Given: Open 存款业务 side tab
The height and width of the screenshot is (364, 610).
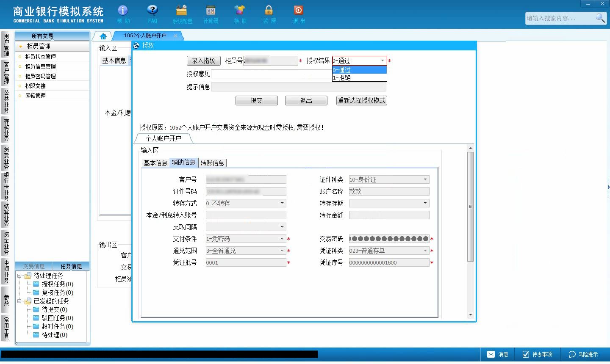Looking at the screenshot, I should [x=6, y=130].
